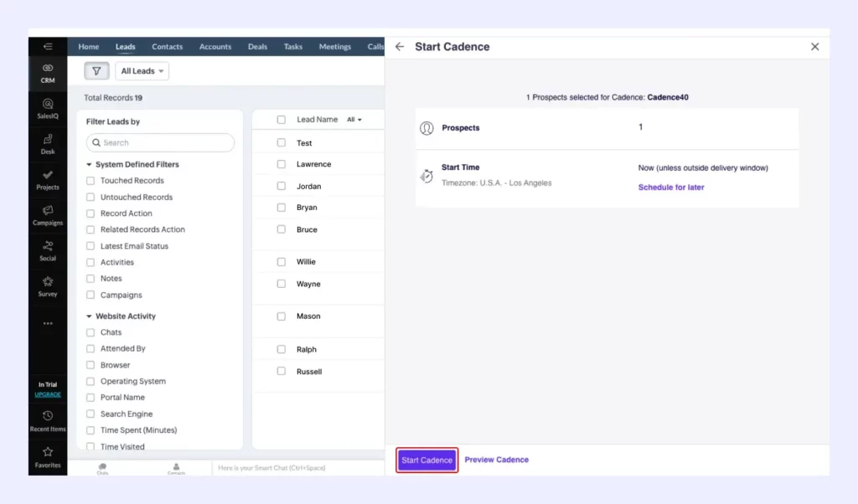Click the UPGRADE trial link
858x504 pixels.
pos(48,394)
